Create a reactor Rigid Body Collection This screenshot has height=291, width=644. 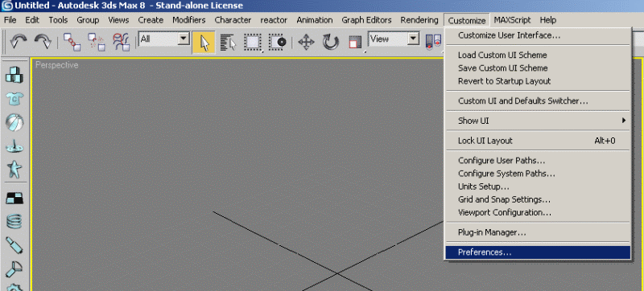click(x=14, y=75)
